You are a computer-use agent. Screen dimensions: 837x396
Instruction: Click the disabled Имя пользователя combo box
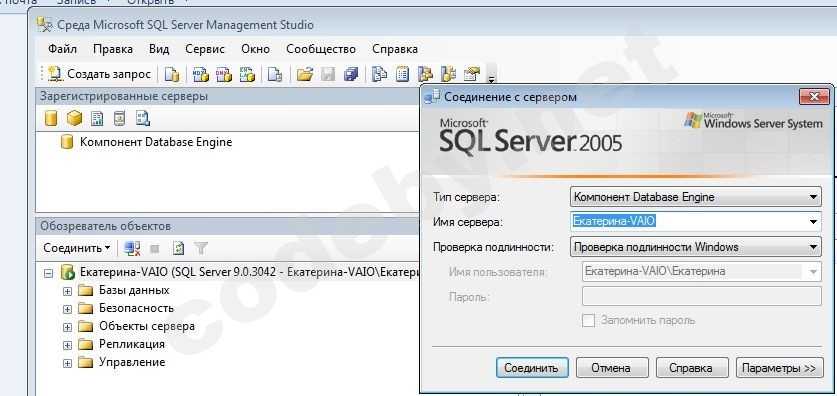tap(701, 272)
